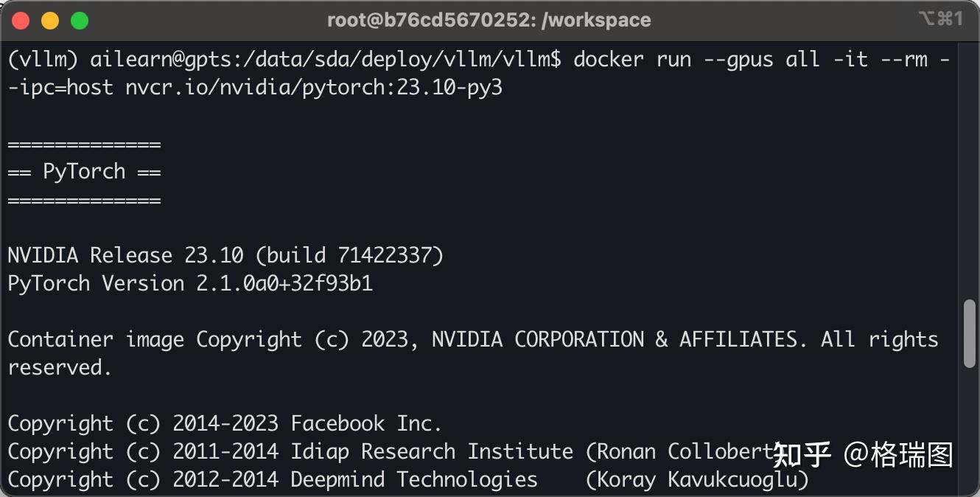Click the red close window button

point(21,21)
